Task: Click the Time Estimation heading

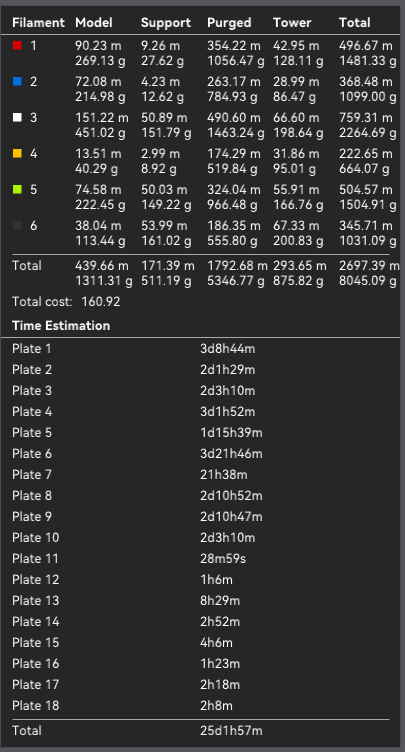Action: 61,326
